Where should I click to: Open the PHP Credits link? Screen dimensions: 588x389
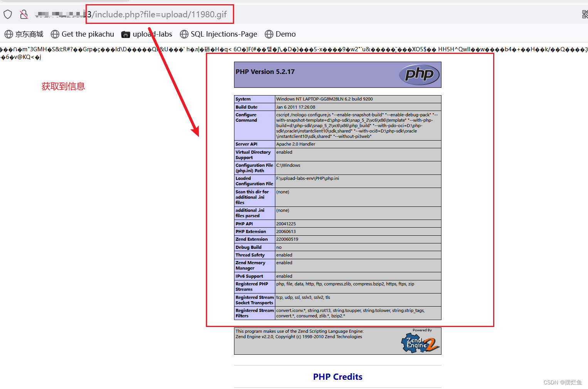338,377
